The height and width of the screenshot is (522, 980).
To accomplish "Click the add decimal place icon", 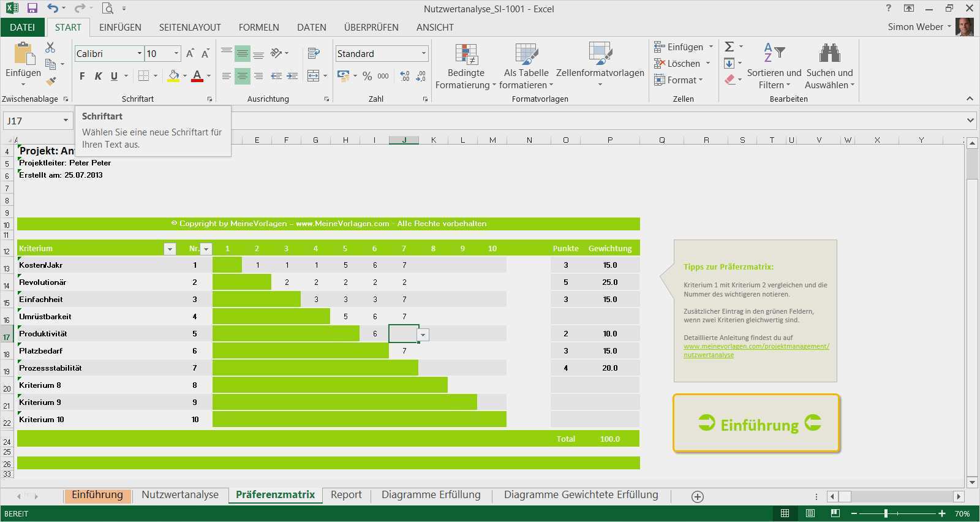I will click(405, 76).
